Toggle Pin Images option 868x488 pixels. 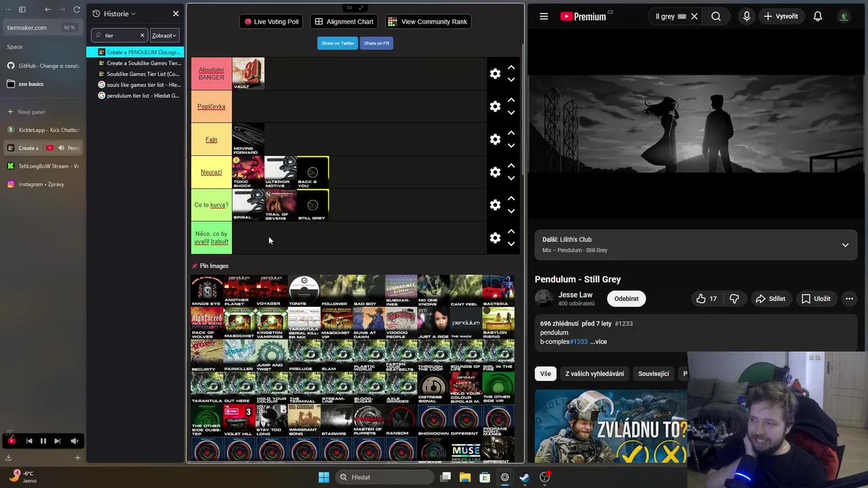click(210, 266)
